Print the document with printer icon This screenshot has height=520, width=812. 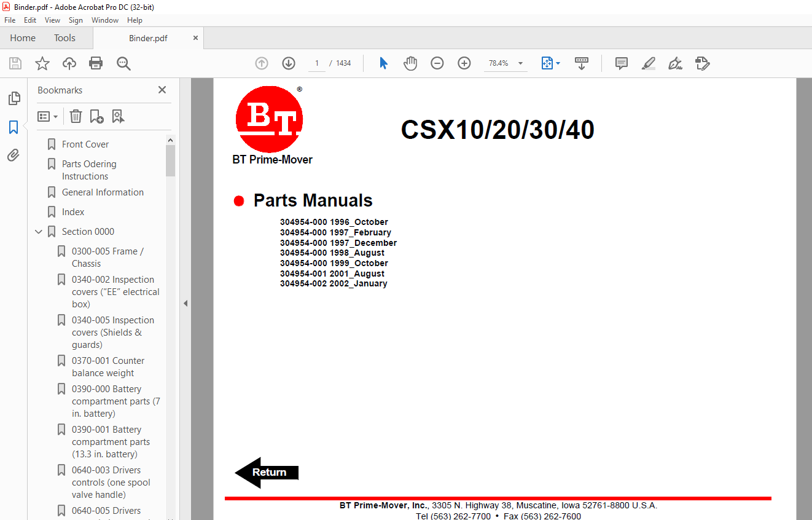tap(96, 63)
